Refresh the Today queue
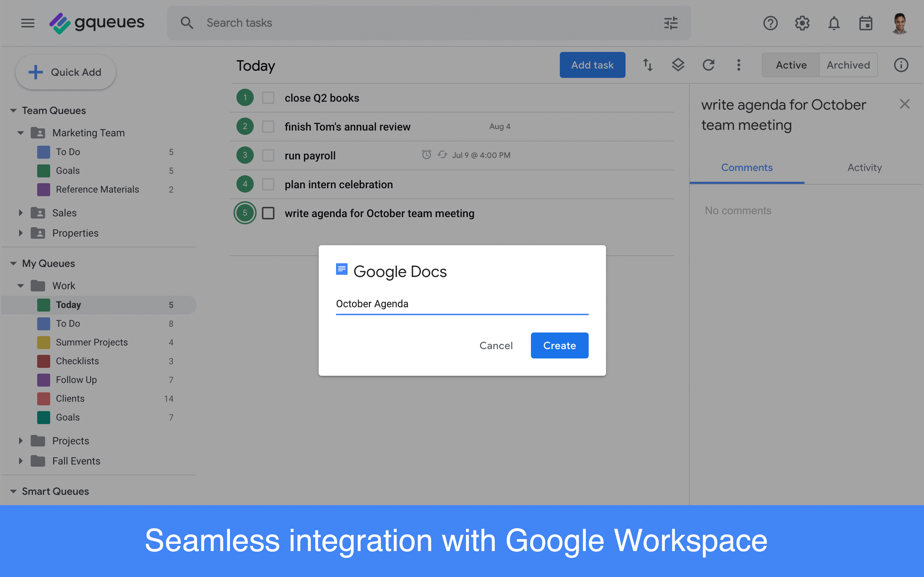 tap(708, 65)
